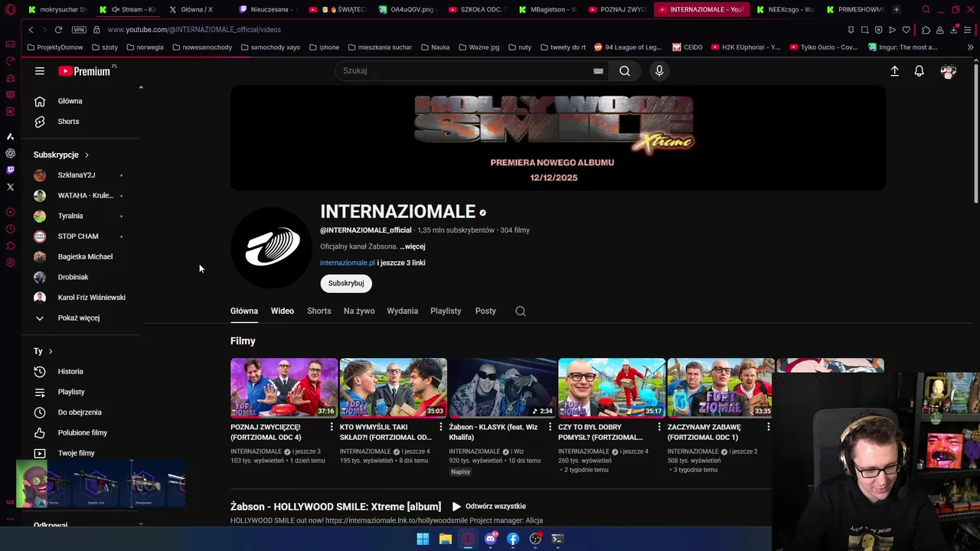
Task: Open the account avatar menu
Action: [x=949, y=71]
